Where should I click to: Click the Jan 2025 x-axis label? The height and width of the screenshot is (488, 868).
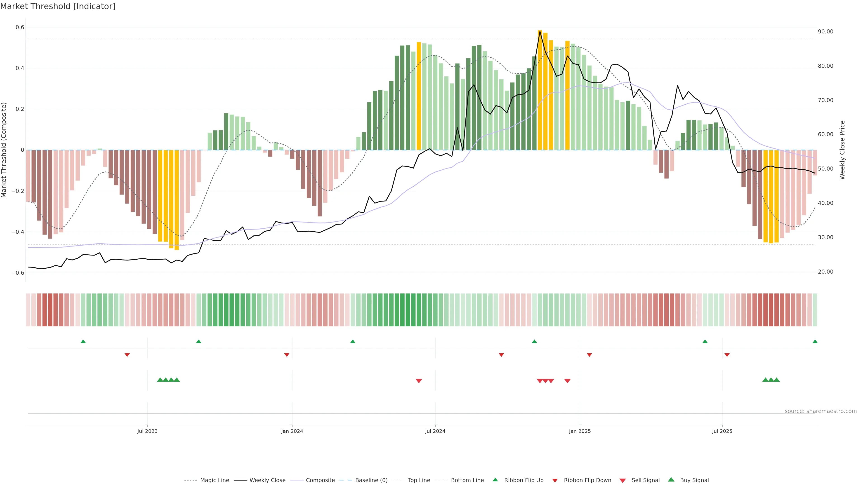pyautogui.click(x=580, y=431)
